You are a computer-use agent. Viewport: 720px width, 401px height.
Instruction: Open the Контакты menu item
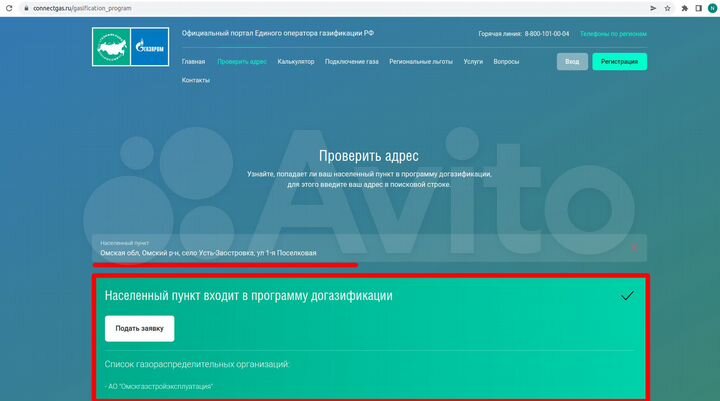[x=196, y=80]
